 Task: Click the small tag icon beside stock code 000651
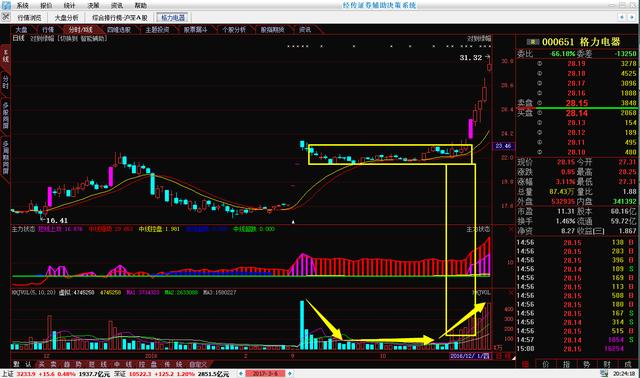tap(533, 42)
